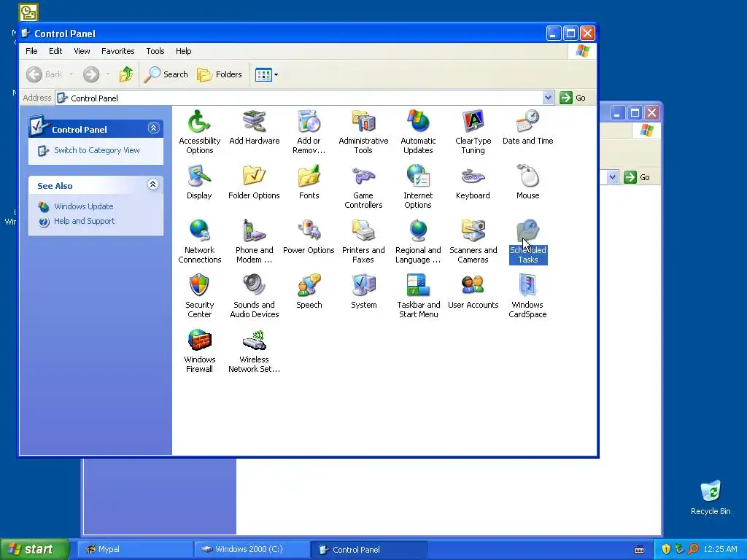Open Game Controllers applet

point(363,187)
